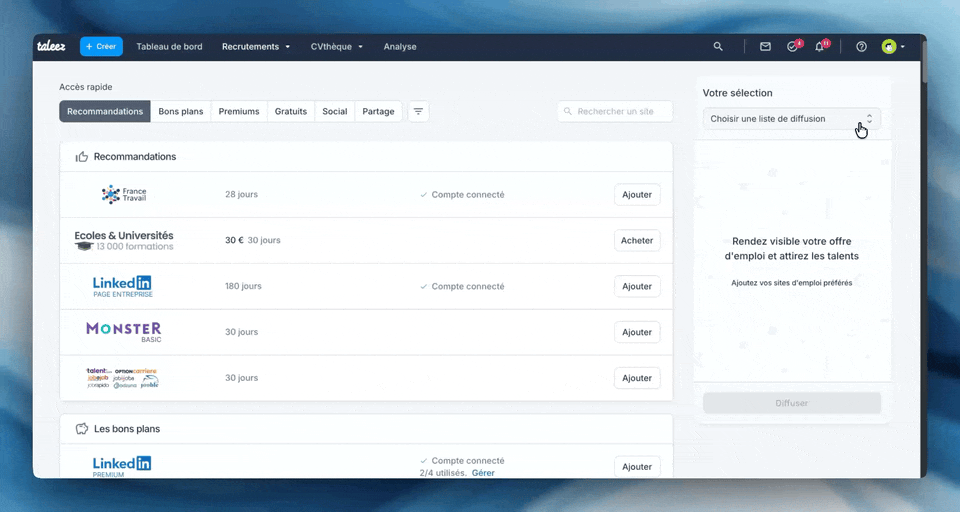Add LinkedIn Page Entreprise to selection

[x=637, y=287]
